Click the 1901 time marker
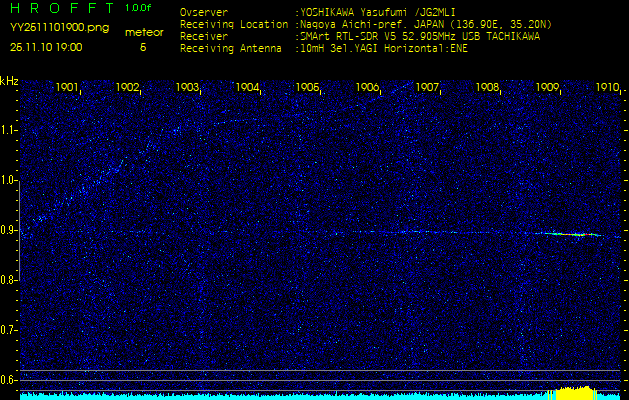The height and width of the screenshot is (400, 629). [x=68, y=88]
